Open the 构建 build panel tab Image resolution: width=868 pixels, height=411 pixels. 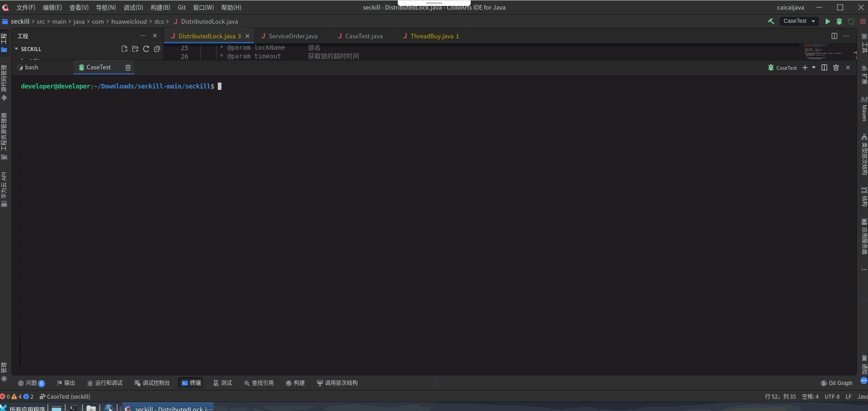295,383
